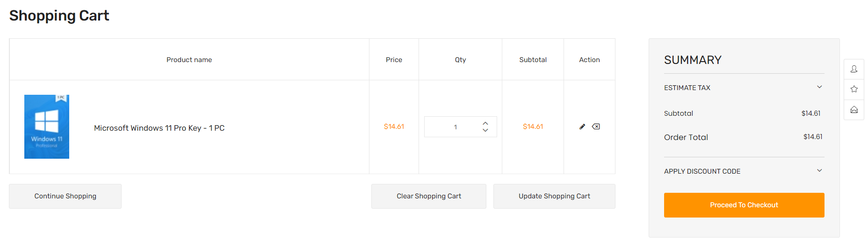Expand the Estimate Tax chevron arrow
This screenshot has height=239, width=868.
[x=819, y=87]
